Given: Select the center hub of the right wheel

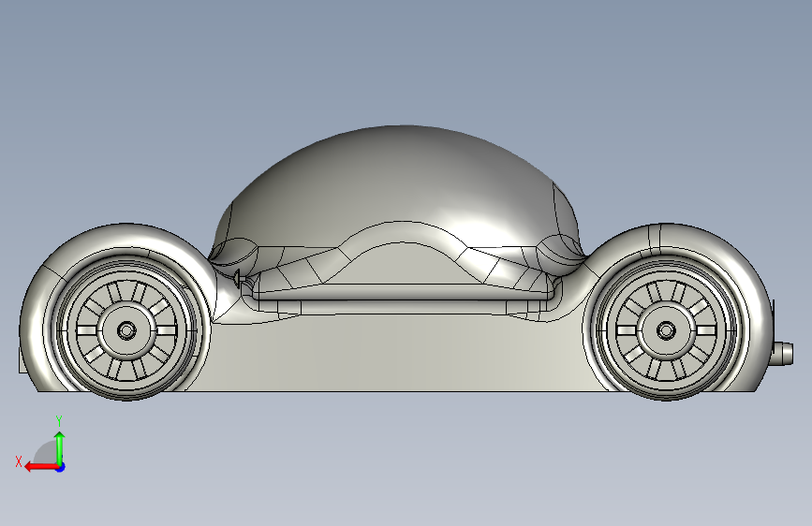Looking at the screenshot, I should [666, 330].
